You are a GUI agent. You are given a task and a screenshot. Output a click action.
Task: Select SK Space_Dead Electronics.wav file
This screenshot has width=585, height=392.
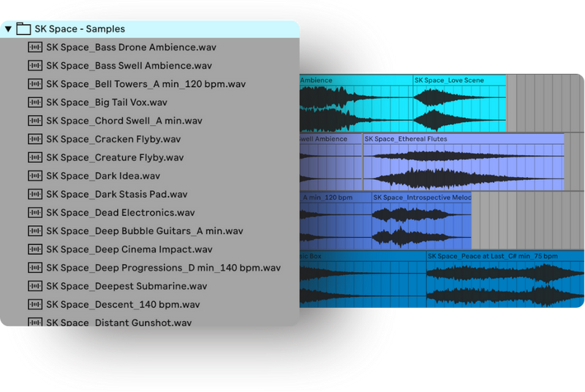(x=120, y=213)
